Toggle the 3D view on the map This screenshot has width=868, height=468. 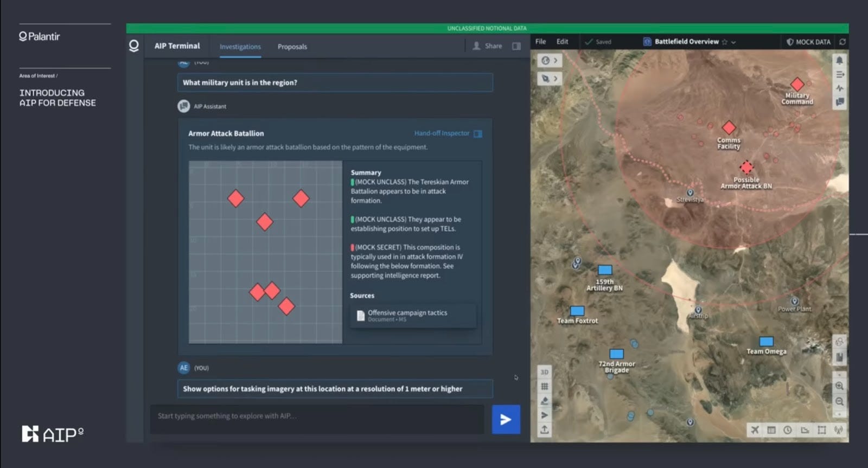tap(545, 372)
